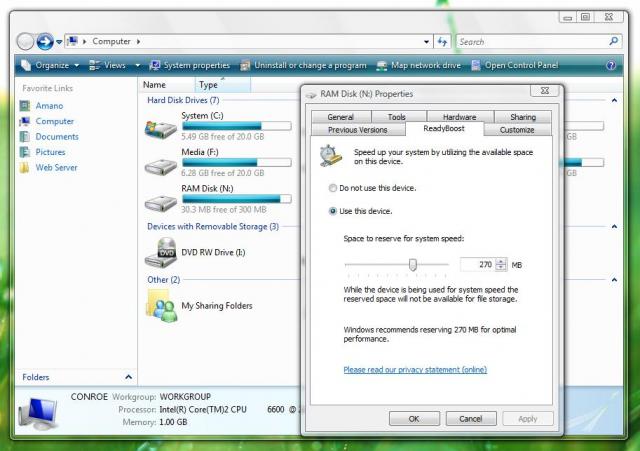640x451 pixels.
Task: Click the reserve space slider thumb
Action: (x=413, y=264)
